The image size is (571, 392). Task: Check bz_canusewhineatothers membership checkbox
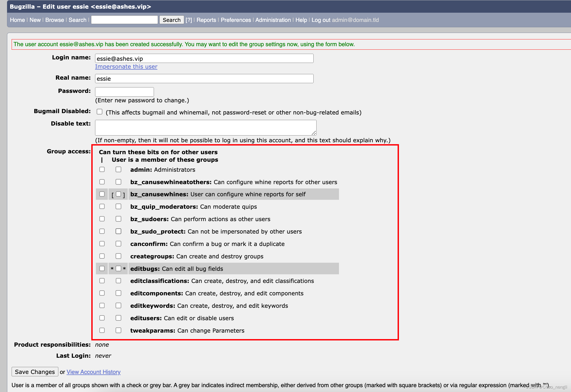[119, 182]
